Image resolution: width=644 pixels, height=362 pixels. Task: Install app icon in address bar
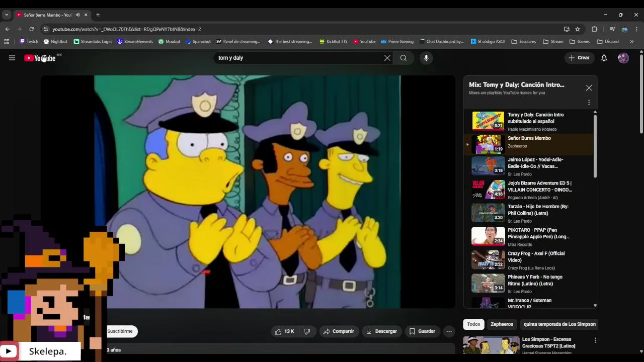pos(567,29)
